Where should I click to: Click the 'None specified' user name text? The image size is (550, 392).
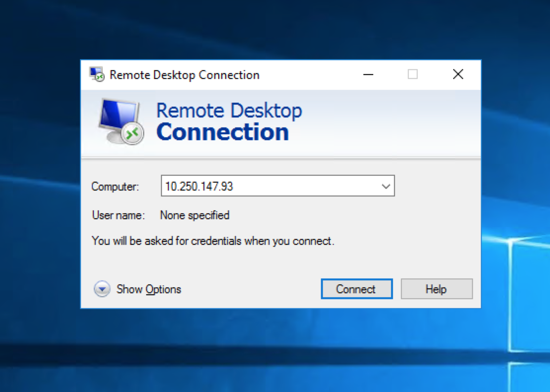[x=195, y=215]
